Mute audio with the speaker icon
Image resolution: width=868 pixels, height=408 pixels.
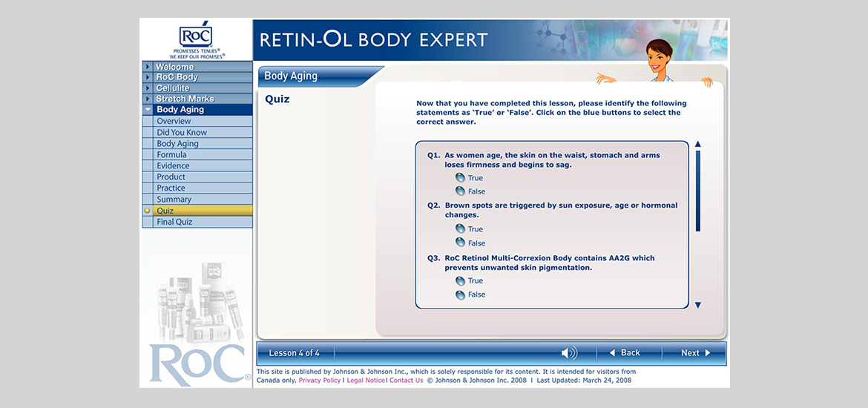pyautogui.click(x=568, y=353)
